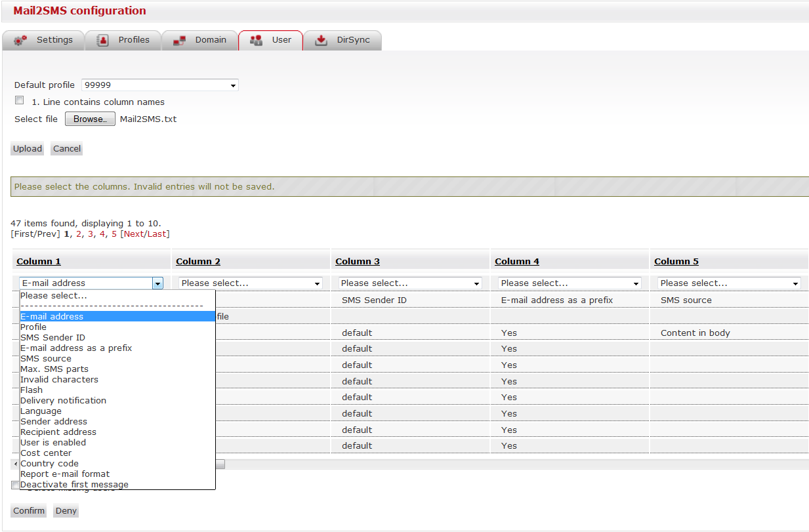Open the Column 4 'Please select...' dropdown

pos(570,283)
